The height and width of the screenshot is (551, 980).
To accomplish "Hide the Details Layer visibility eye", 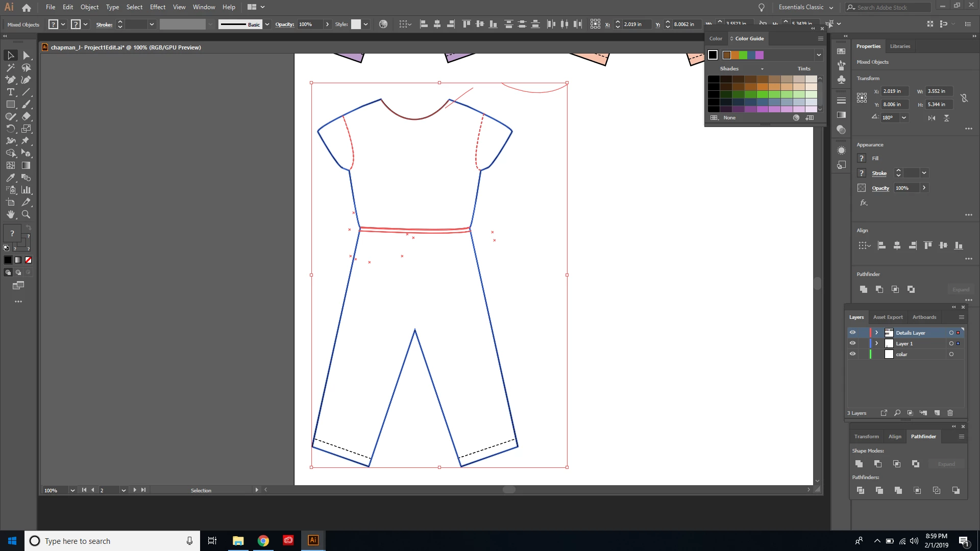I will click(852, 333).
